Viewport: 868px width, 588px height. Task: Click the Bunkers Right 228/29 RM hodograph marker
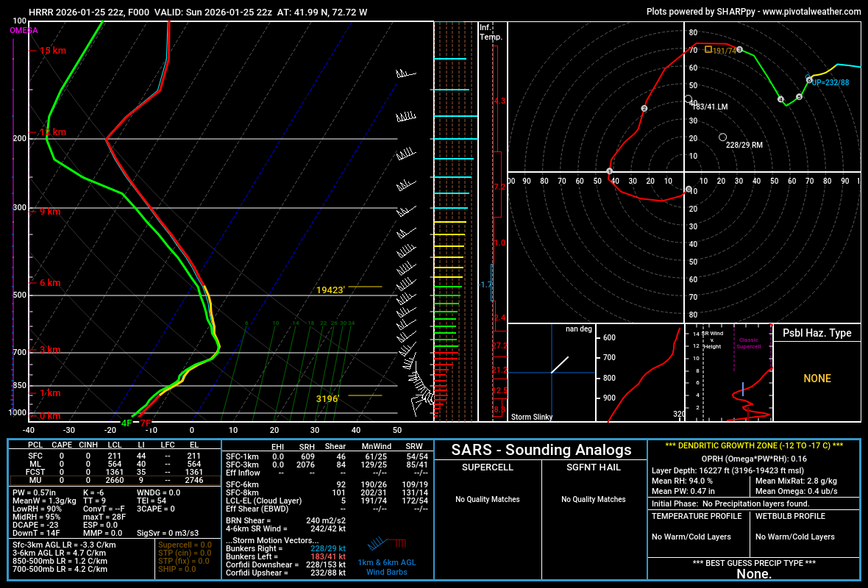[x=722, y=135]
